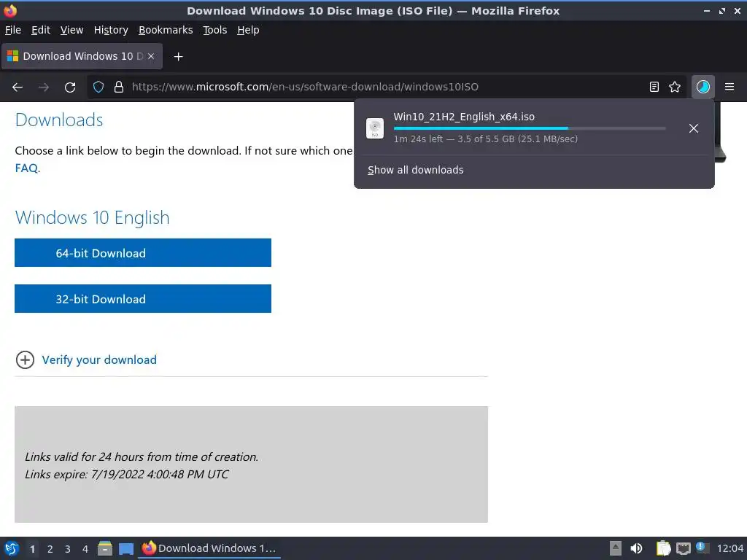Select Firefox window in taskbar

coord(209,548)
